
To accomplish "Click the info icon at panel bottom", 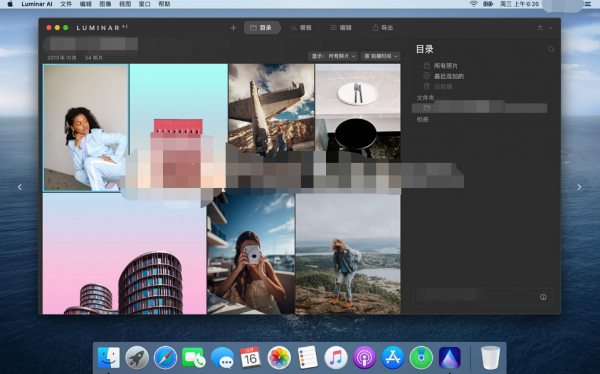I will [543, 297].
